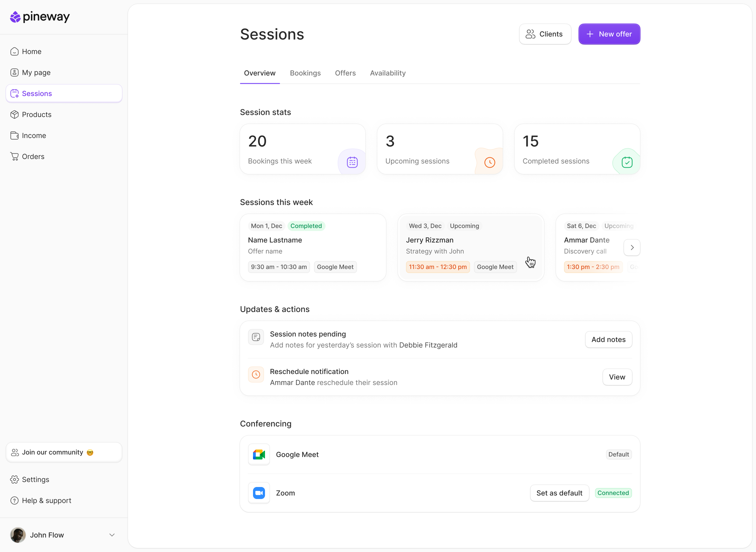Set Zoom as default conferencing
The width and height of the screenshot is (756, 552).
click(559, 493)
